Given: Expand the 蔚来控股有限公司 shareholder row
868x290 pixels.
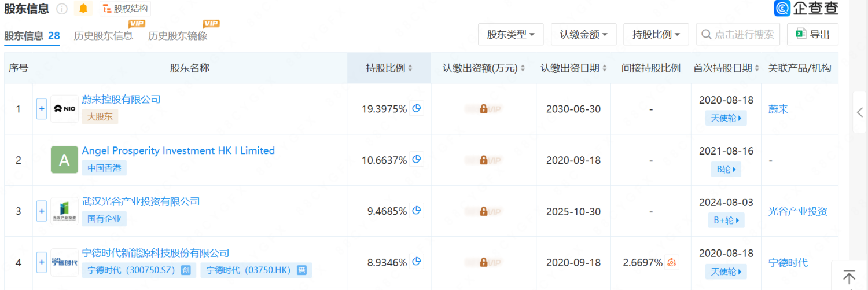Looking at the screenshot, I should (42, 109).
